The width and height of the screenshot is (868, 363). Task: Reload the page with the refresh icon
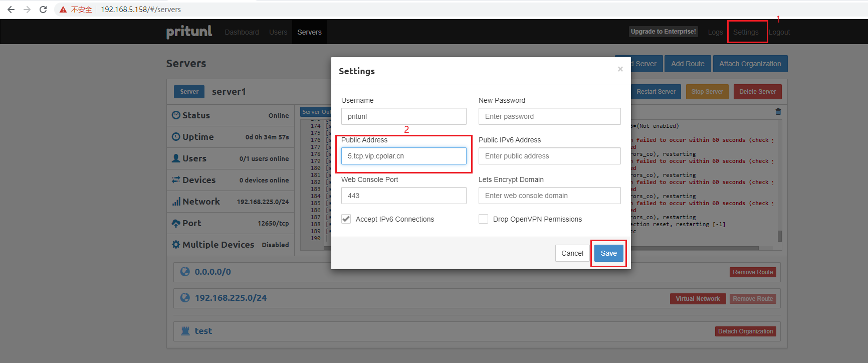click(43, 10)
